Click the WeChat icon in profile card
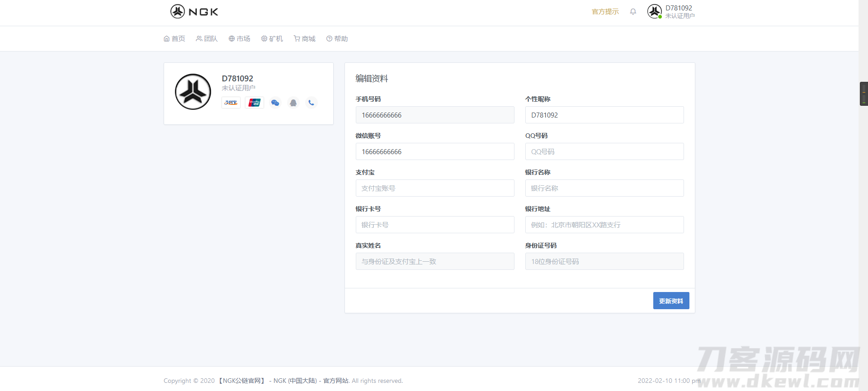 pyautogui.click(x=275, y=103)
